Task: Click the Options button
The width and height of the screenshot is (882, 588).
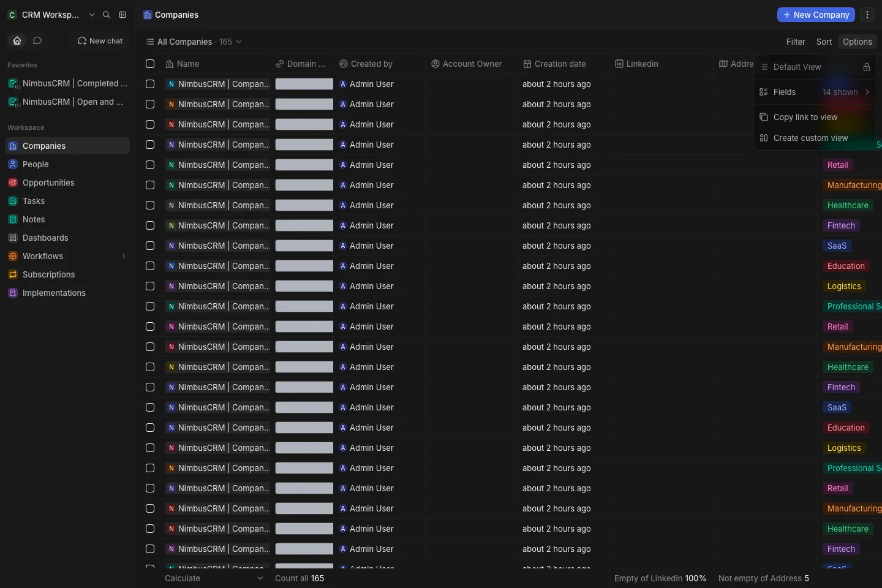Action: click(x=857, y=42)
